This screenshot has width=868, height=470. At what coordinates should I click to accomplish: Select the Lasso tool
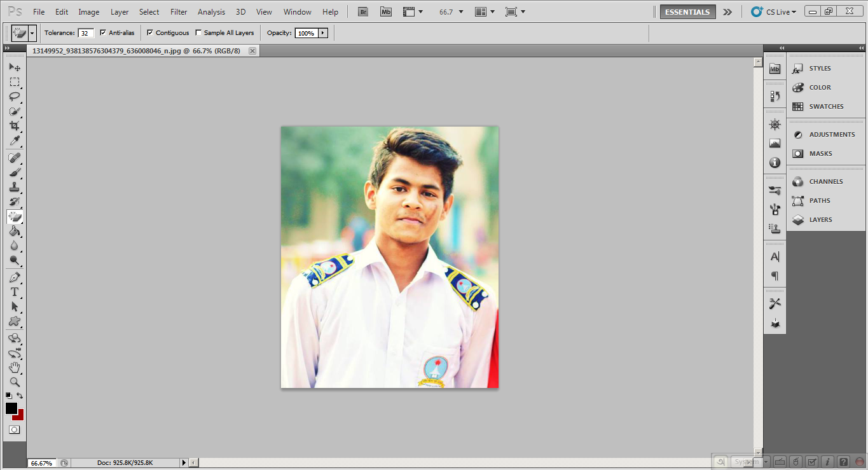[x=15, y=97]
